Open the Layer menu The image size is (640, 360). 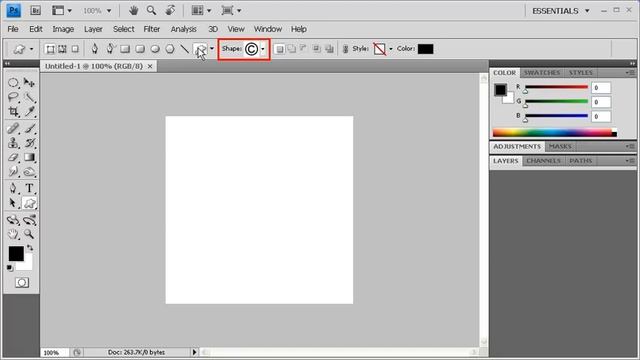(x=93, y=29)
